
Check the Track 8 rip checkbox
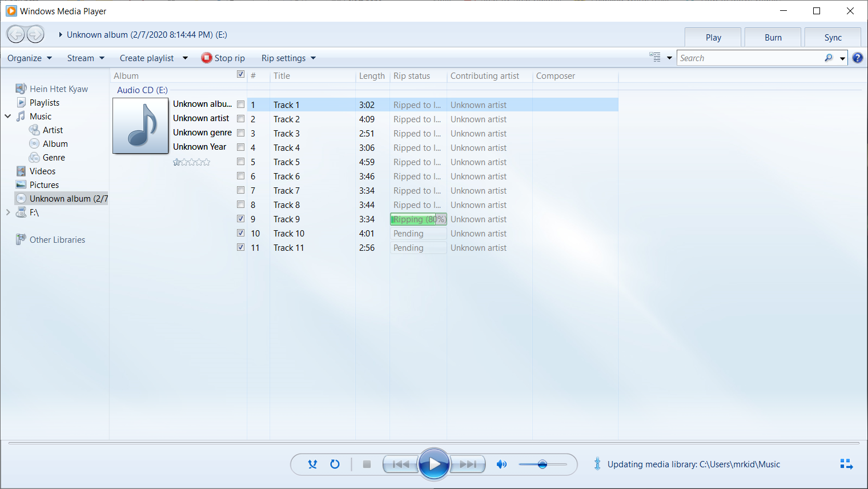tap(240, 205)
